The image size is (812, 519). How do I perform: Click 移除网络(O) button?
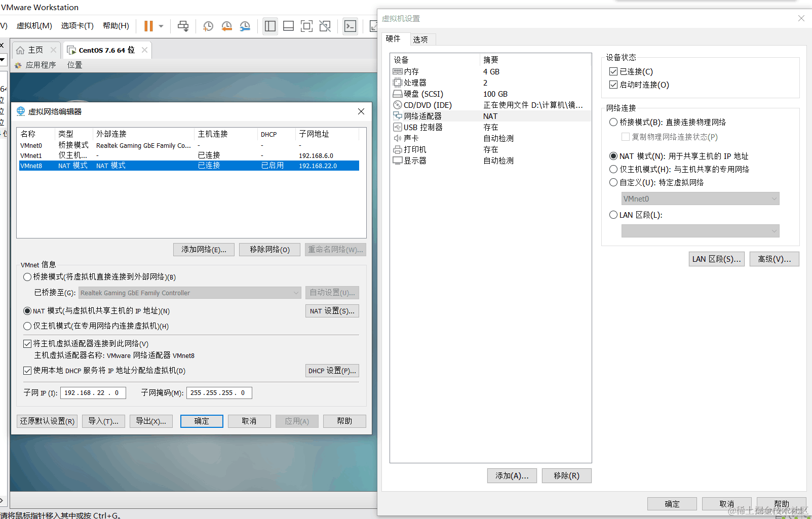[x=269, y=250]
